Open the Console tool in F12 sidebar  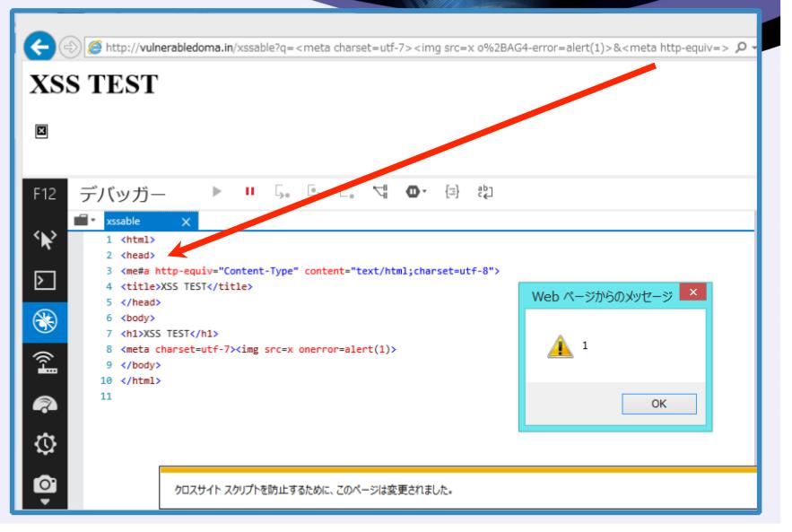pos(45,281)
